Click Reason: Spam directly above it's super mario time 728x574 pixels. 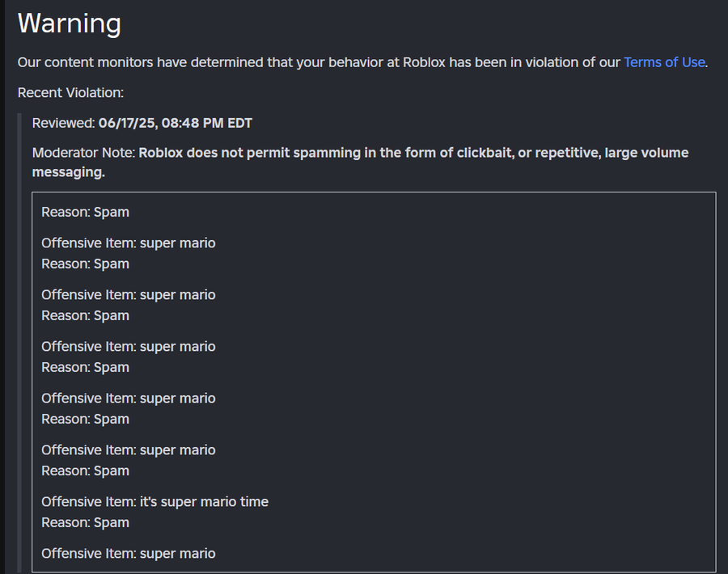point(85,471)
